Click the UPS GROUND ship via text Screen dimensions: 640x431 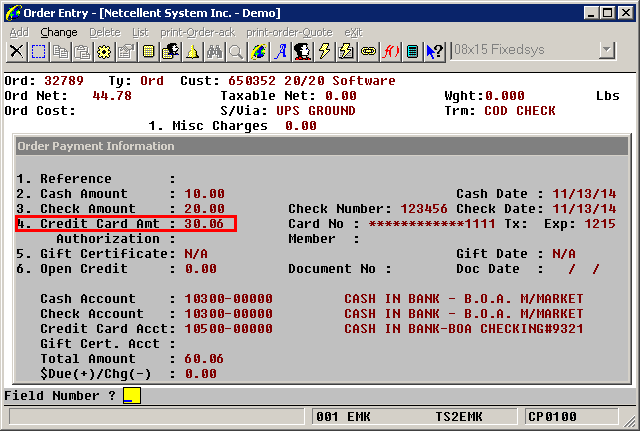pos(316,111)
